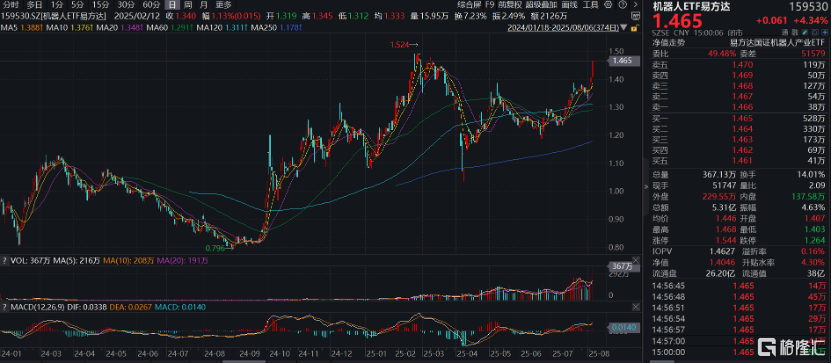
Task: Click the 易方达国证机器人产业ETF link
Action: pos(777,42)
